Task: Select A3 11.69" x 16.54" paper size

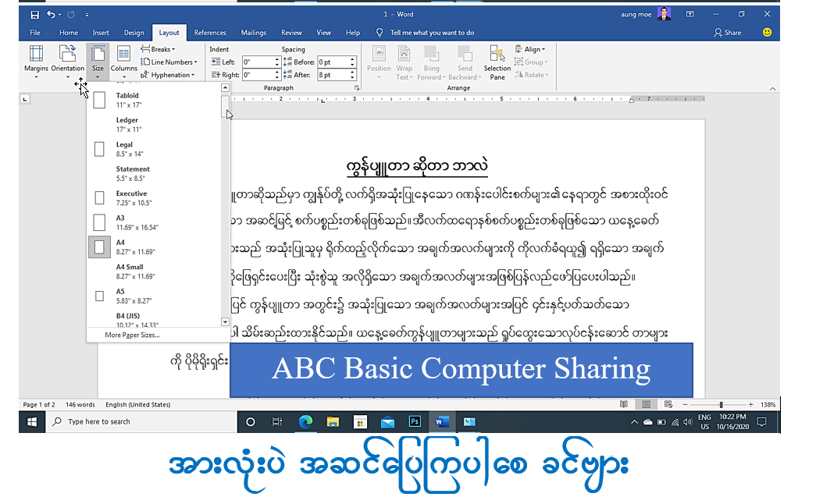Action: [154, 222]
